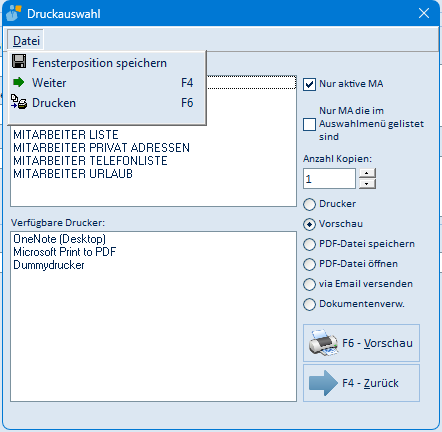Click the Druckauswahl app icon in title bar
This screenshot has width=442, height=432.
(14, 14)
